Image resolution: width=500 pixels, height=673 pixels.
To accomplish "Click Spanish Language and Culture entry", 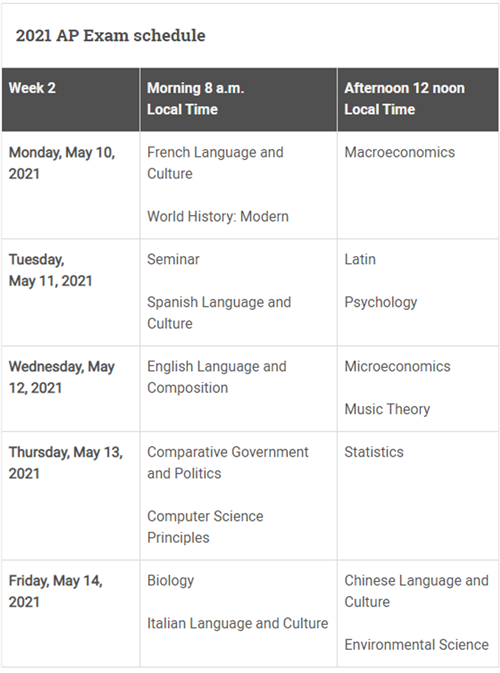I will coord(219,313).
